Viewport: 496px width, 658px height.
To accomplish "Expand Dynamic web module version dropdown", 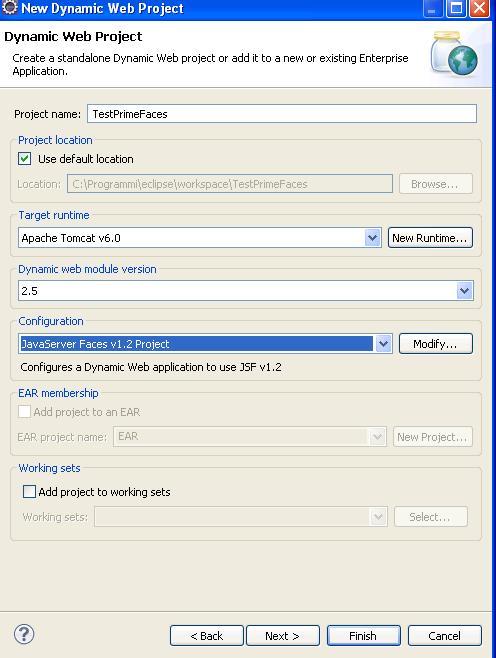I will (464, 291).
